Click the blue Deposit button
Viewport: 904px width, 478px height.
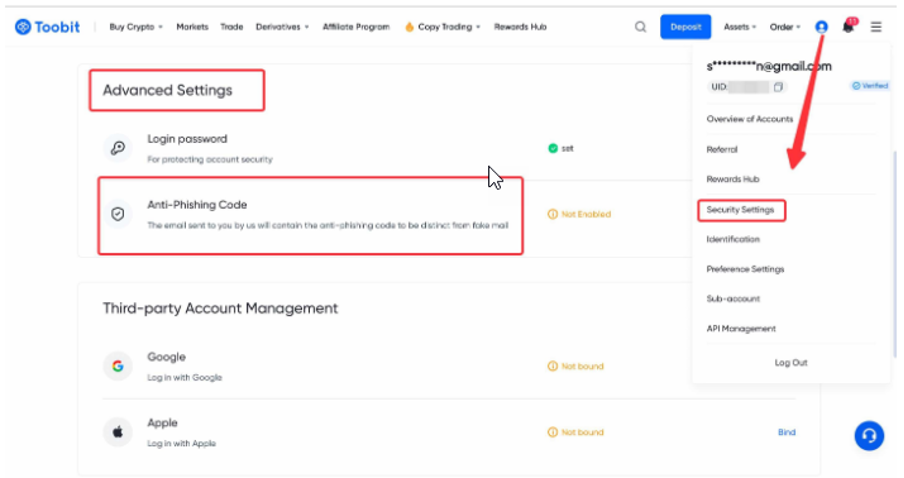click(685, 27)
